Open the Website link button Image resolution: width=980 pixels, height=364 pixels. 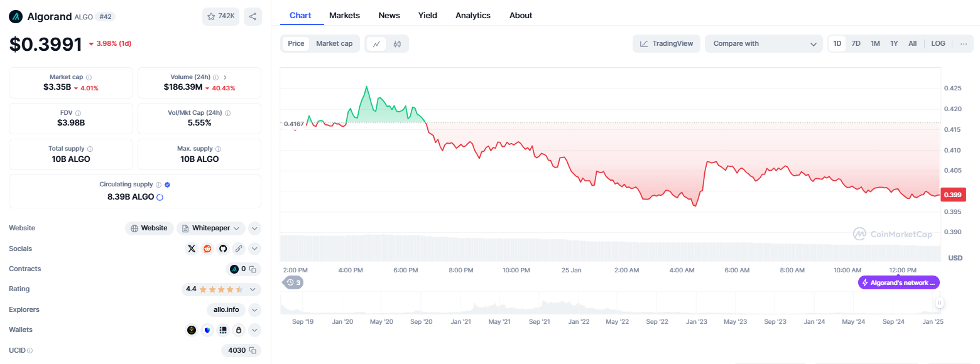pyautogui.click(x=149, y=228)
